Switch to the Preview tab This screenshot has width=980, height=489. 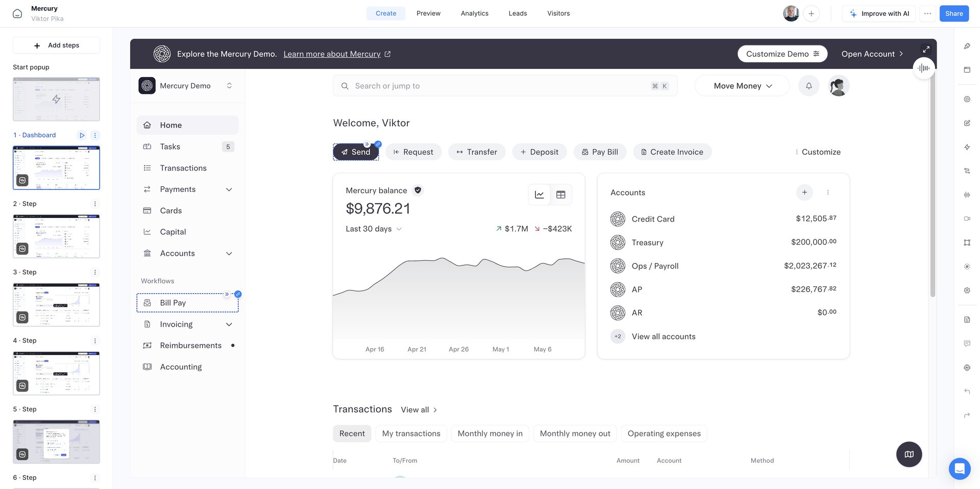pyautogui.click(x=428, y=13)
